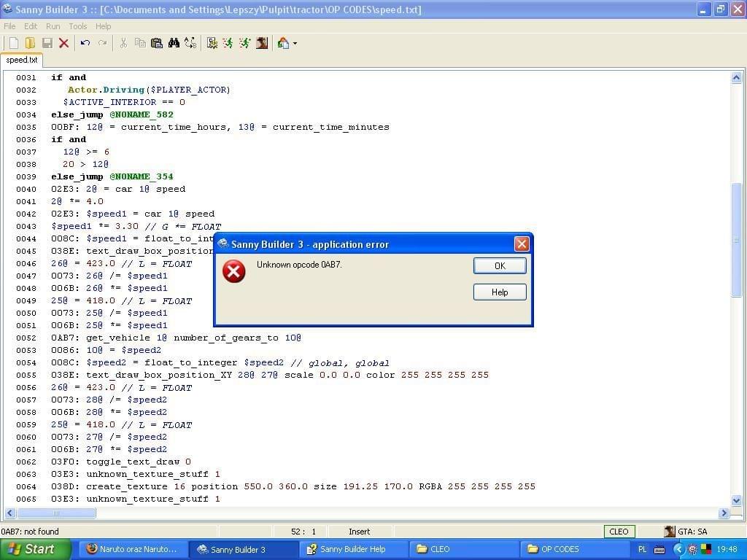Switch to Sanny Builder Help in the taskbar
Viewport: 747px width, 560px height.
[x=353, y=550]
